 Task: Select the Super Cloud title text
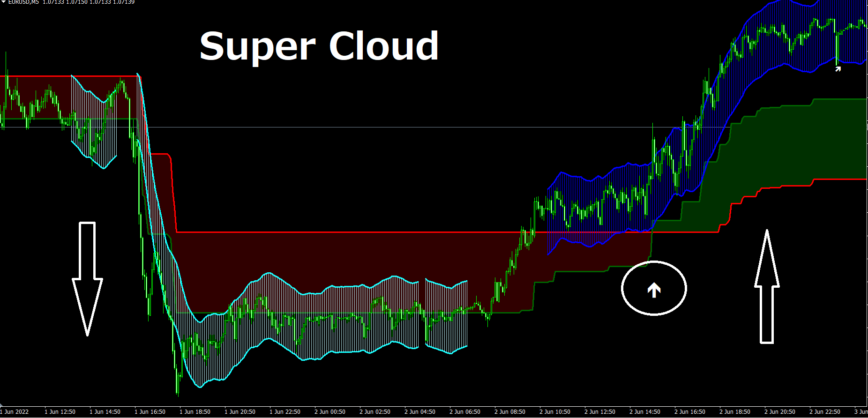(319, 46)
